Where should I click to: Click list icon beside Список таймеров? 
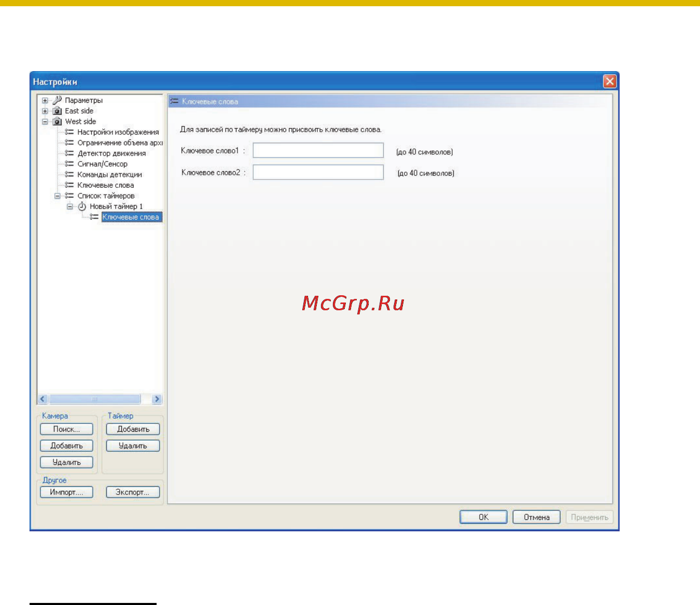tap(69, 196)
